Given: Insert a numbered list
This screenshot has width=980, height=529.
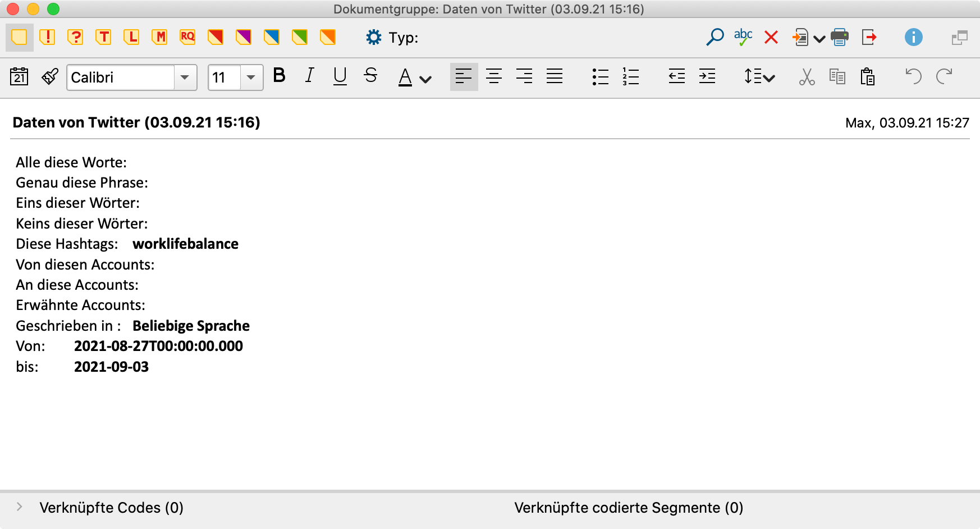Looking at the screenshot, I should tap(630, 76).
